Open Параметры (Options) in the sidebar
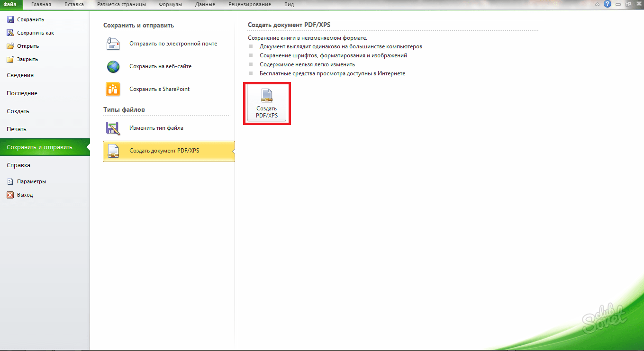The image size is (644, 351). (31, 181)
